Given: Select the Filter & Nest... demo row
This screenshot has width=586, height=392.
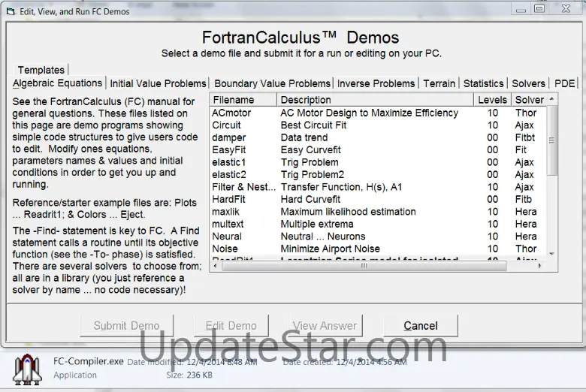Looking at the screenshot, I should [x=378, y=187].
